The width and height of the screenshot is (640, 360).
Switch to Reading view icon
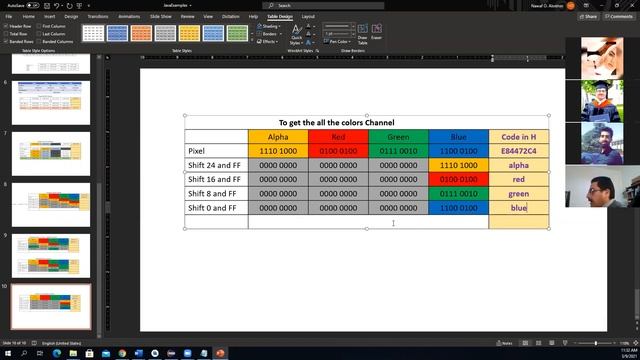pyautogui.click(x=552, y=343)
